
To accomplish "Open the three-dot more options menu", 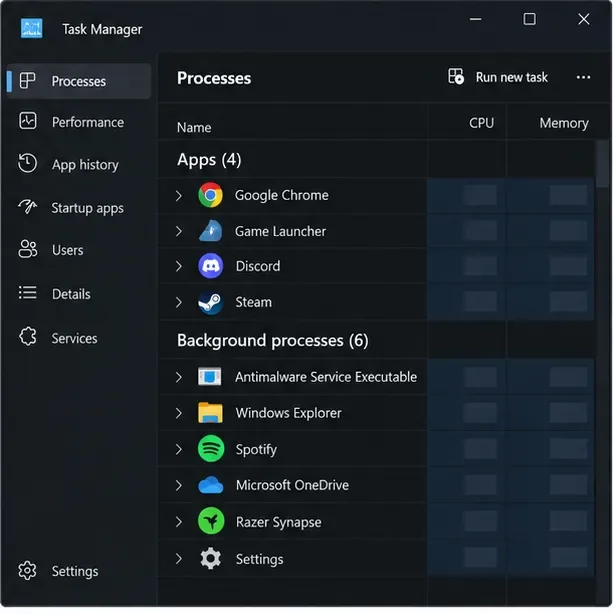I will (x=583, y=77).
